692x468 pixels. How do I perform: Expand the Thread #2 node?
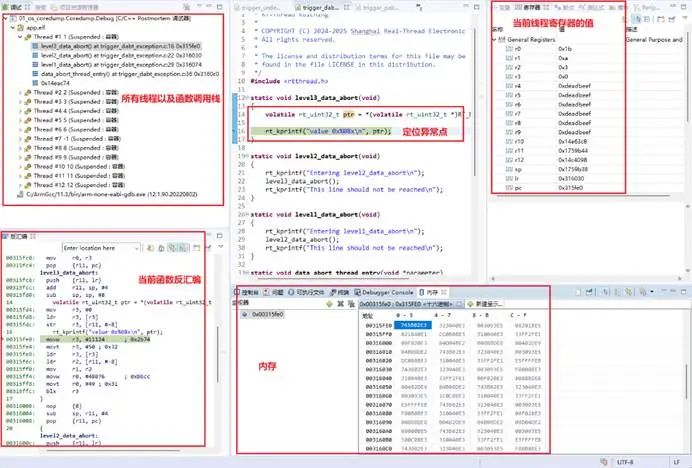point(20,92)
